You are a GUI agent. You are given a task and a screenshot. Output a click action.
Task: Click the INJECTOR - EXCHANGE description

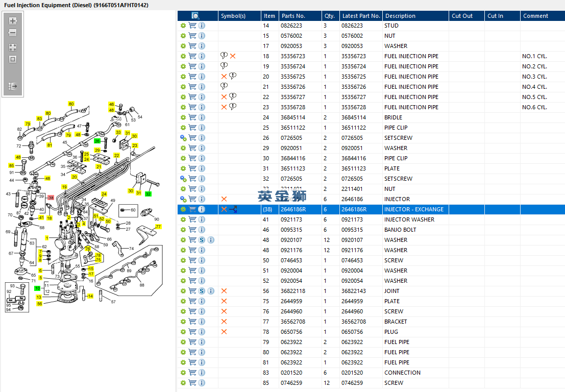coord(413,209)
